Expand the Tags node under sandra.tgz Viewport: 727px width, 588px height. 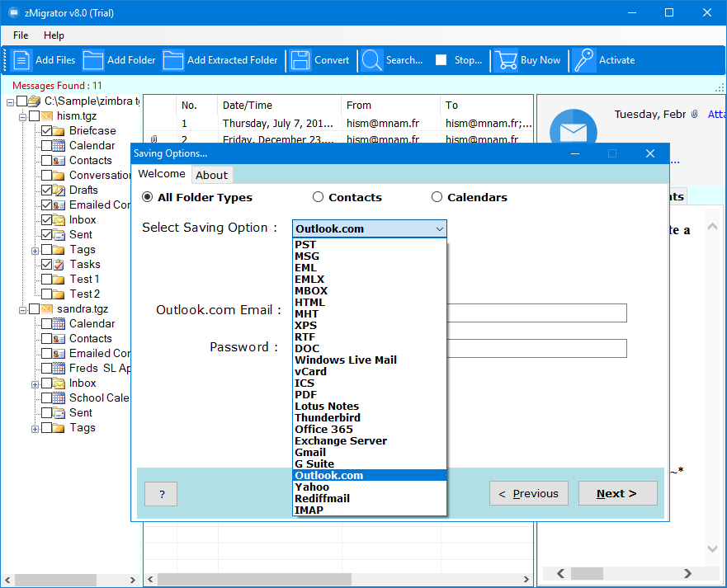click(x=35, y=429)
